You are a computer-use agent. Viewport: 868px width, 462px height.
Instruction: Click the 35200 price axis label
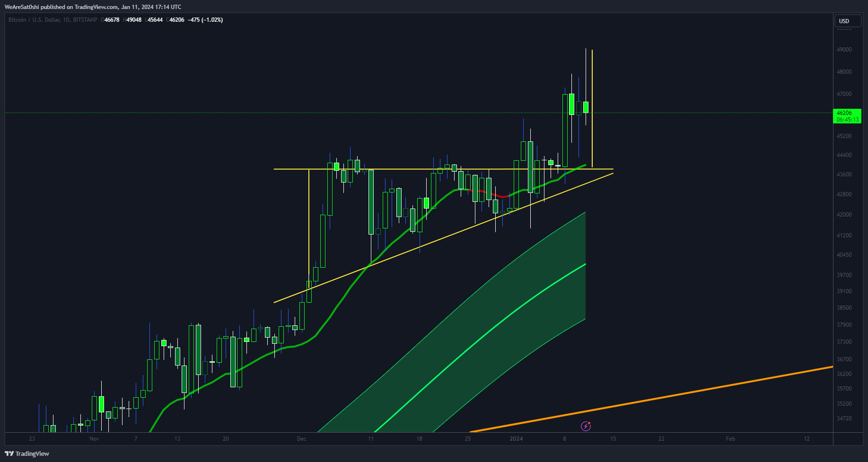point(844,404)
